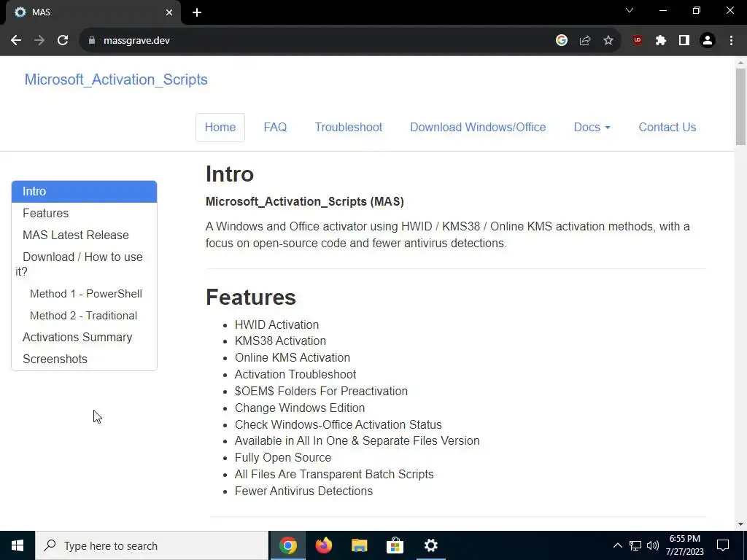Click the scrollbar up arrow
747x560 pixels.
coord(740,63)
